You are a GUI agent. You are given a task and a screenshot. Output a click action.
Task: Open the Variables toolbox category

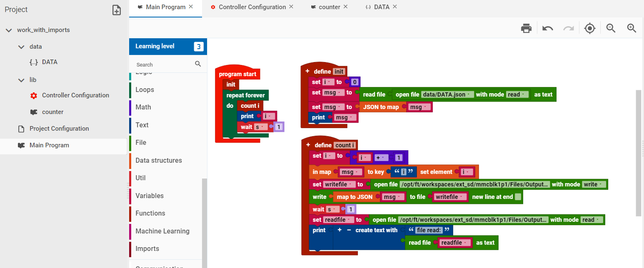tap(150, 196)
